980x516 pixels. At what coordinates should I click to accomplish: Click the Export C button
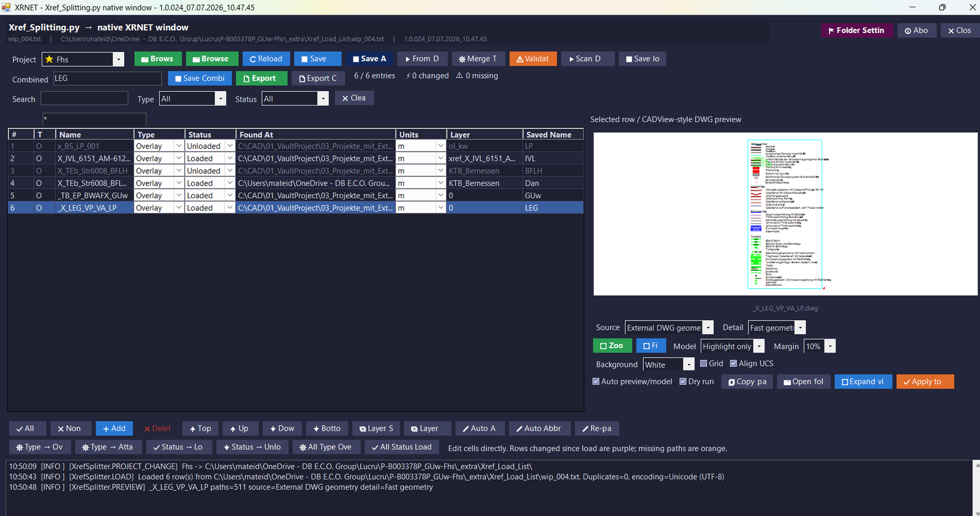[x=318, y=78]
